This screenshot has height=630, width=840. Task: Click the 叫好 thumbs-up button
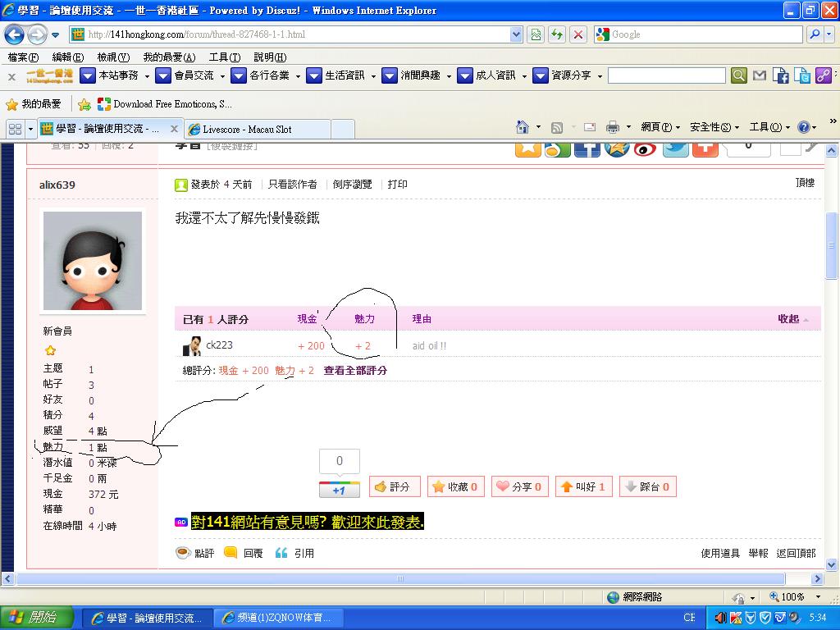[582, 486]
